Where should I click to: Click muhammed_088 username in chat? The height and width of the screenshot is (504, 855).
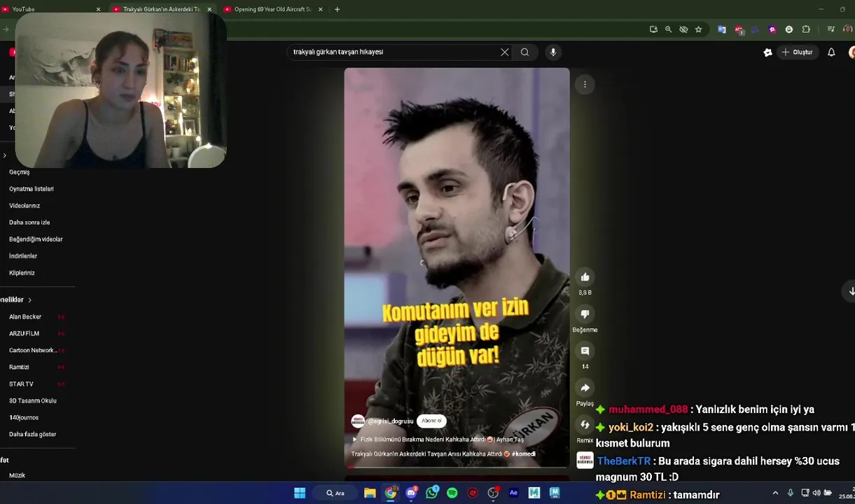pos(648,409)
